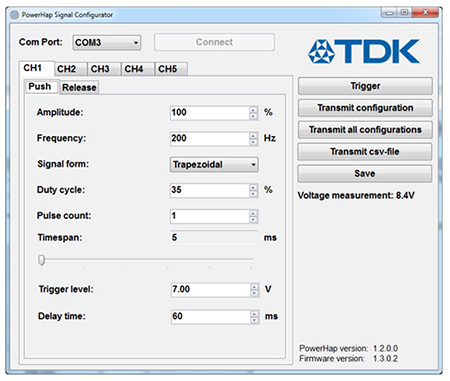This screenshot has width=450, height=381.
Task: Switch to the CH5 tab
Action: click(171, 69)
